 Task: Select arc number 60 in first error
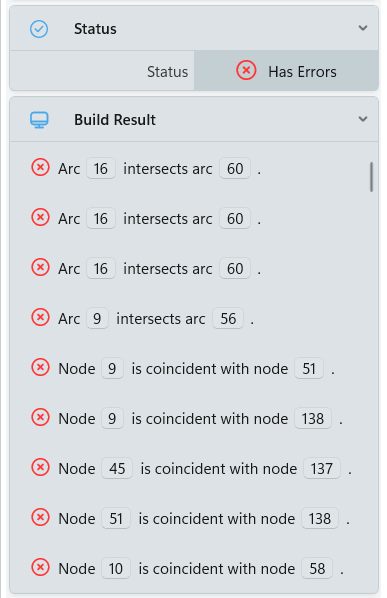(235, 169)
